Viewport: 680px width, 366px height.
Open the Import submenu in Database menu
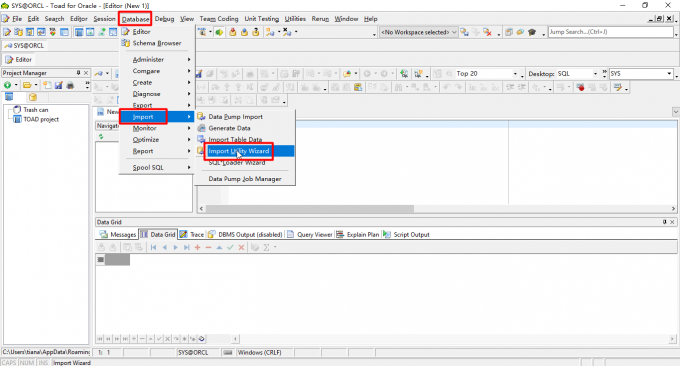pyautogui.click(x=157, y=117)
